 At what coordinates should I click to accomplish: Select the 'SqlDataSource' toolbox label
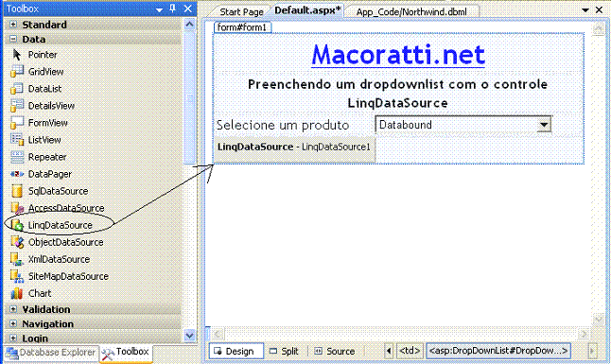pyautogui.click(x=58, y=191)
